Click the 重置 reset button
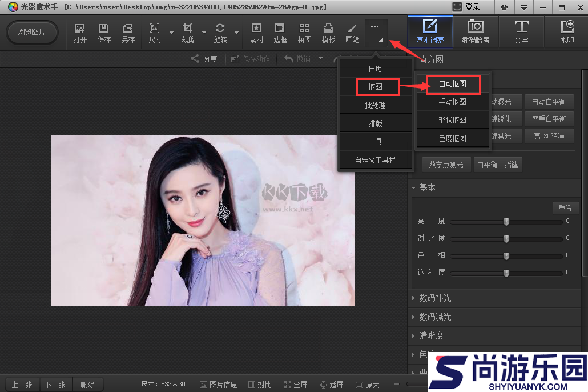Image resolution: width=588 pixels, height=392 pixels. [566, 208]
